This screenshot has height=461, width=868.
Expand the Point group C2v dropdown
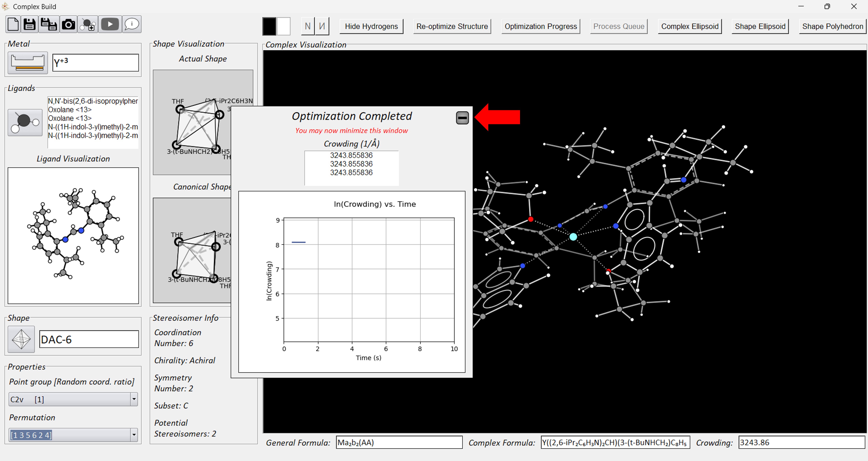coord(134,399)
